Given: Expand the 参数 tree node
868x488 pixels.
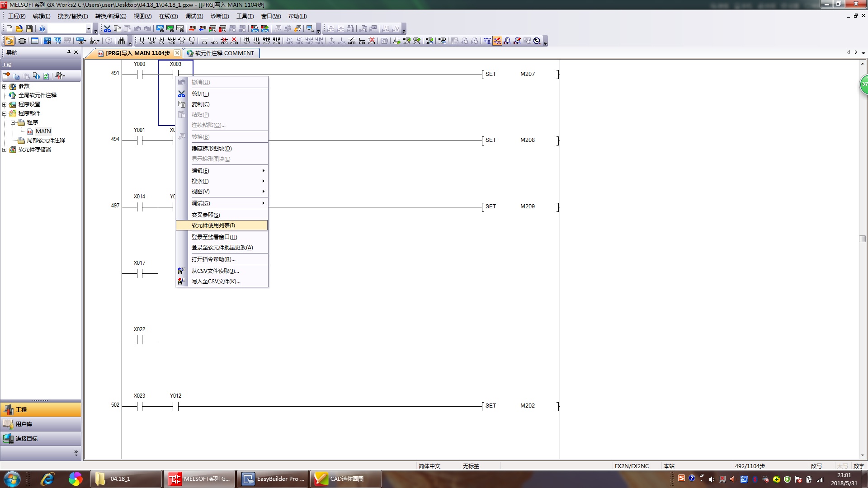Looking at the screenshot, I should point(5,86).
